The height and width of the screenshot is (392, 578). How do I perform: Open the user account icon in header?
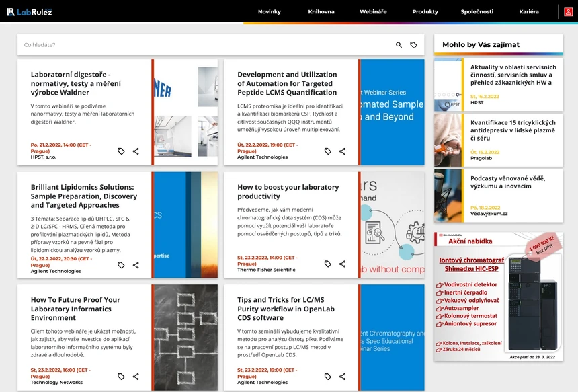(x=568, y=12)
